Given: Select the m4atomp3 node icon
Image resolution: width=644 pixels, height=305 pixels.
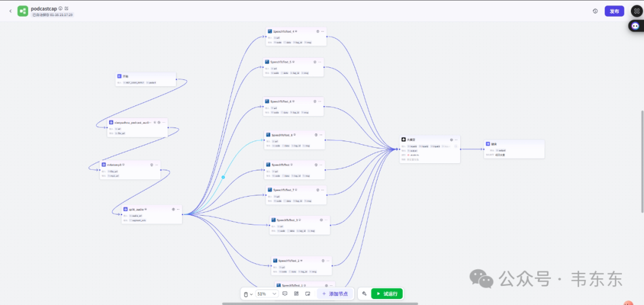Looking at the screenshot, I should [104, 164].
